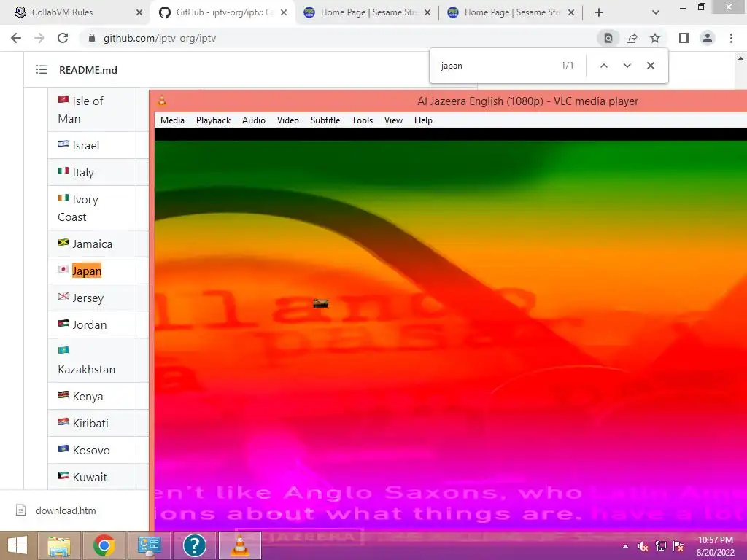Open Chrome profile avatar menu
This screenshot has height=560, width=747.
coord(708,38)
